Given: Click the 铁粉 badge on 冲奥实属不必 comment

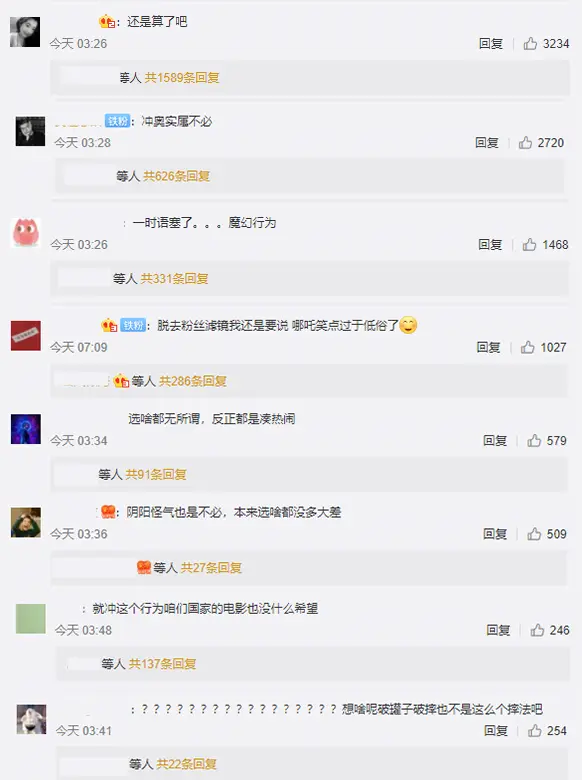Looking at the screenshot, I should coord(117,121).
